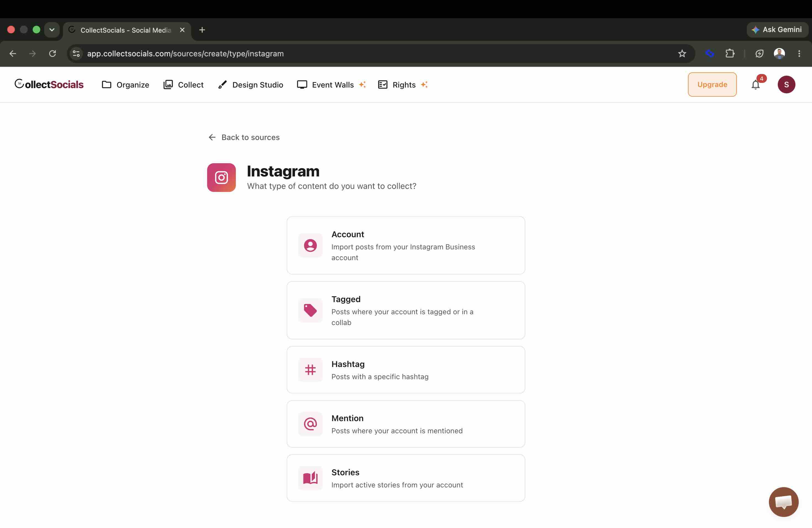This screenshot has width=812, height=528.
Task: Click 'Import active stories from your account' text
Action: 397,485
